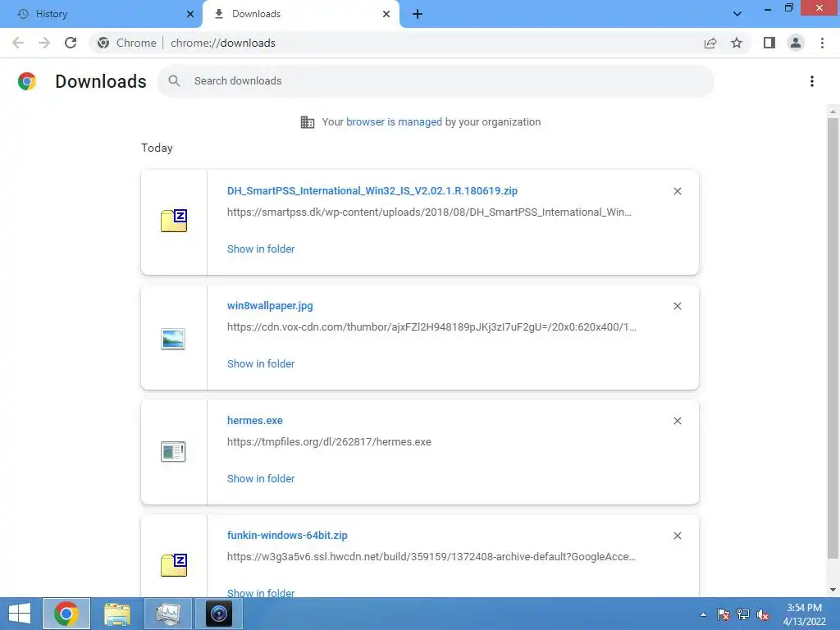Viewport: 840px width, 630px height.
Task: Click the managed organization building icon
Action: point(308,122)
